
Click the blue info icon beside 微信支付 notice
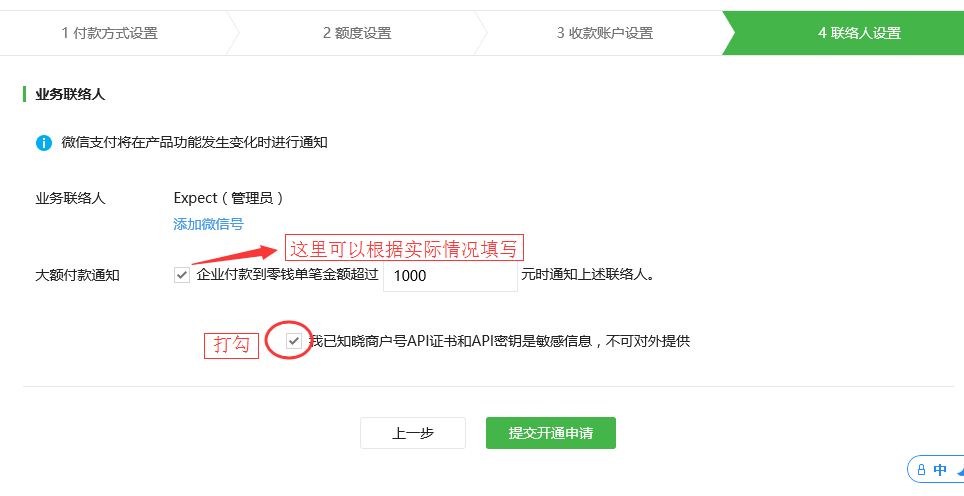(x=44, y=143)
